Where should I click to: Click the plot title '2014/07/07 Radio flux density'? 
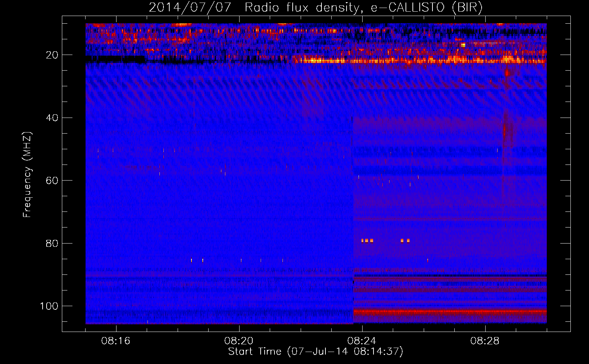point(316,7)
